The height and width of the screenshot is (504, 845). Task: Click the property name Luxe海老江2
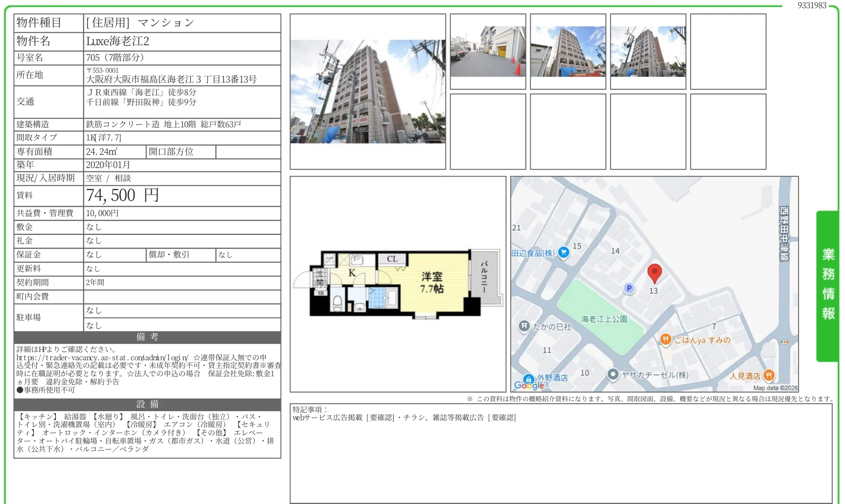[x=118, y=41]
